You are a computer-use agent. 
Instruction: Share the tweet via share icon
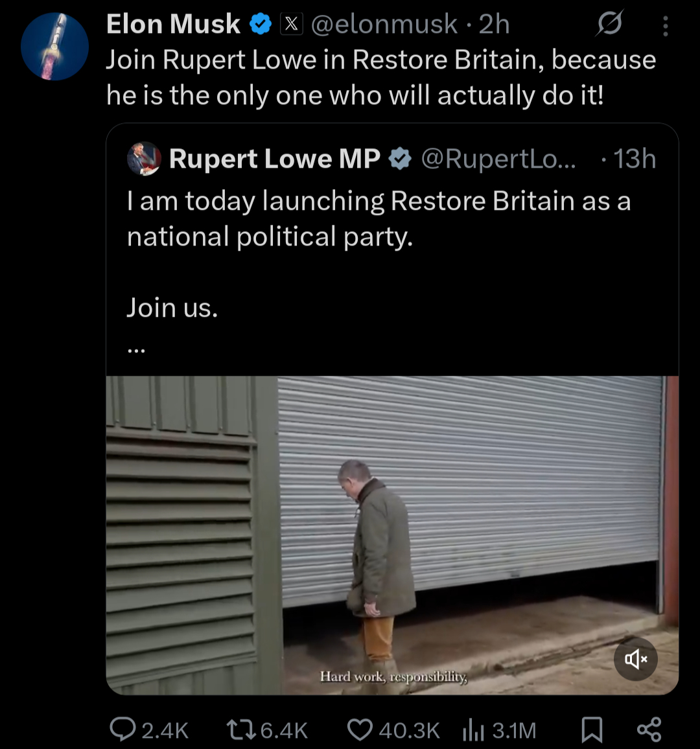point(649,730)
